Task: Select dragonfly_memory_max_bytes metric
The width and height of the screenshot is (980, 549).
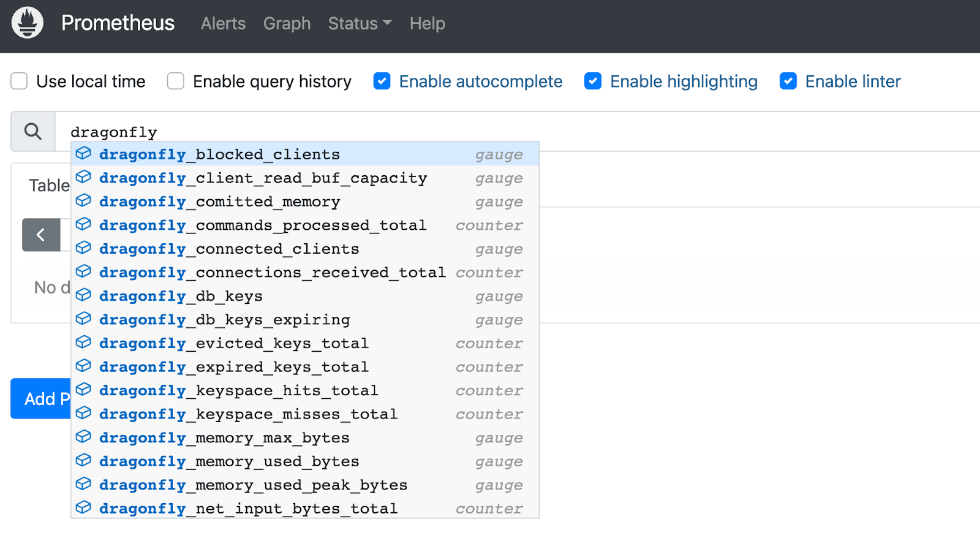Action: click(305, 437)
